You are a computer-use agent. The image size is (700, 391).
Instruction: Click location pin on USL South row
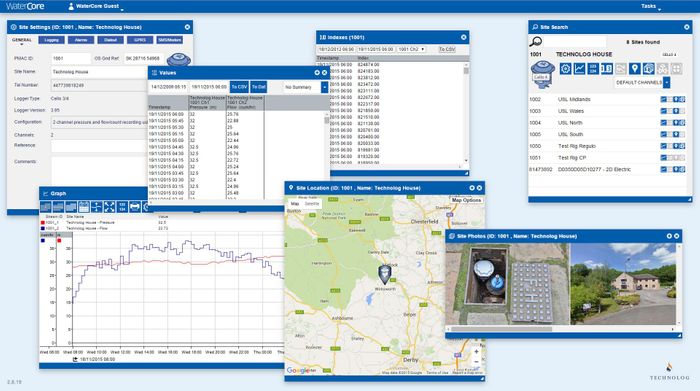676,134
